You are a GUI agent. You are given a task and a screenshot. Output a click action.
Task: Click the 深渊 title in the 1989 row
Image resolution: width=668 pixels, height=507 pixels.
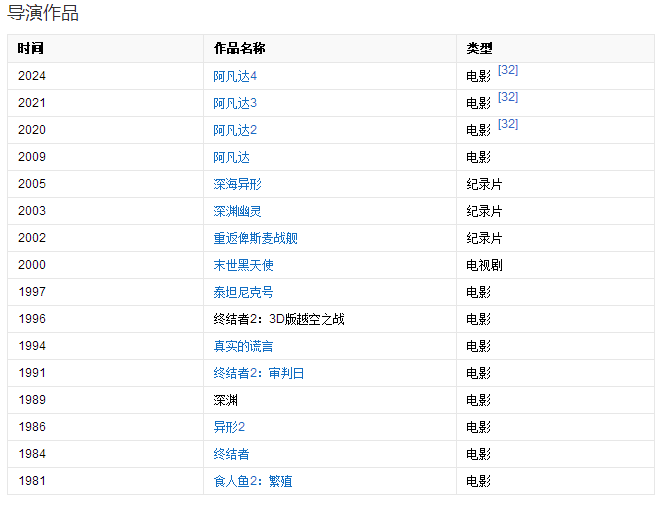tap(225, 400)
